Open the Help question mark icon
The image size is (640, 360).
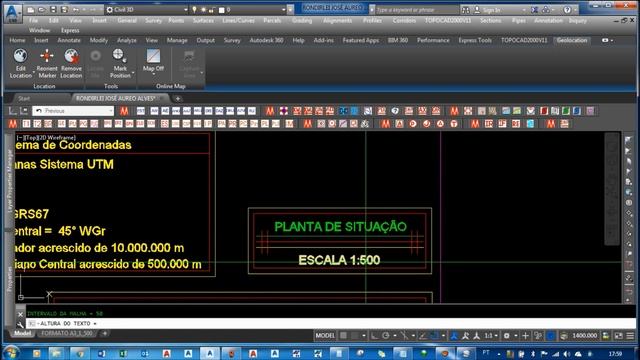567,9
